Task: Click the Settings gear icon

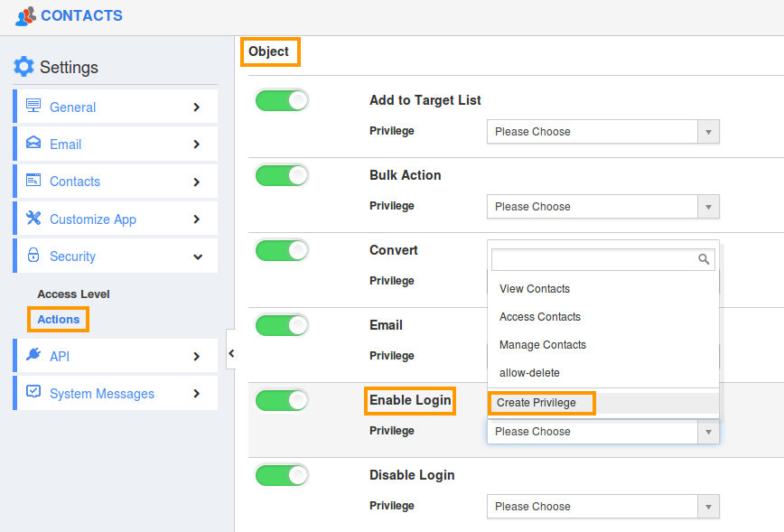Action: click(x=25, y=65)
